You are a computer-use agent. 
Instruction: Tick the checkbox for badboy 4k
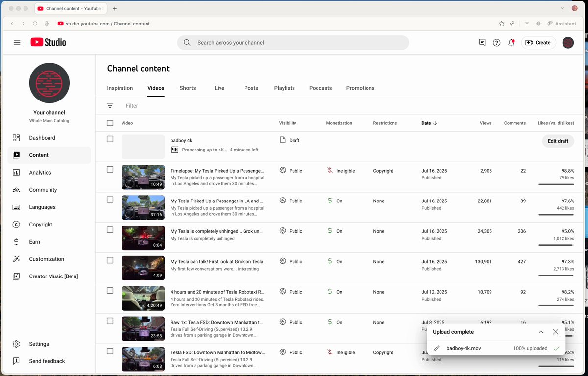110,139
